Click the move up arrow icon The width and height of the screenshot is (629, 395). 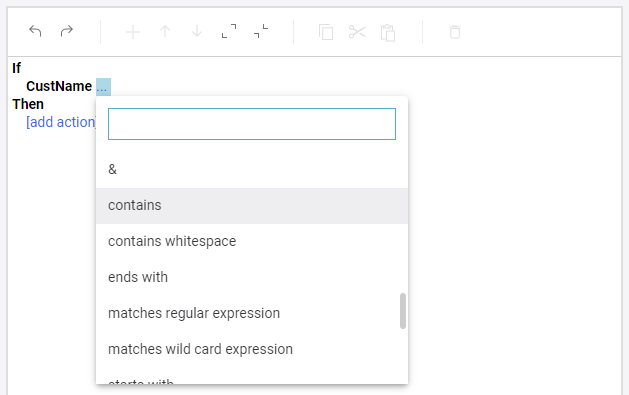[x=165, y=32]
